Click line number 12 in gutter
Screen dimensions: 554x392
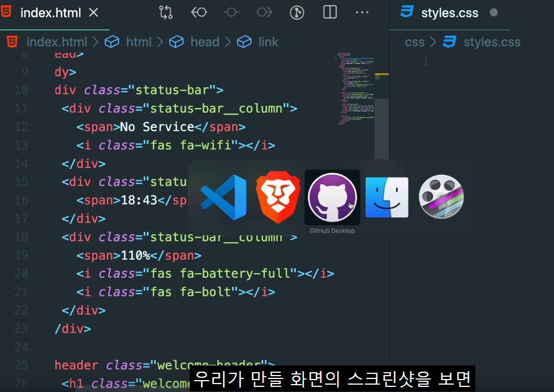click(21, 127)
